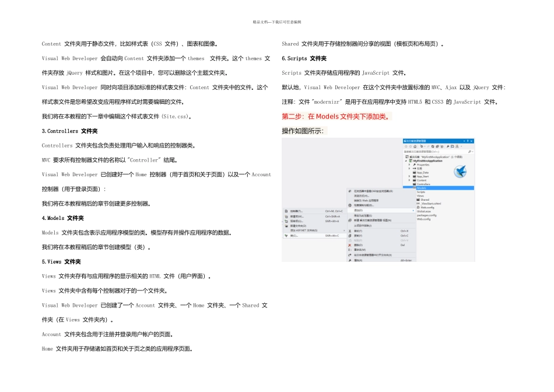554x392 pixels.
Task: Click the Refresh icon in Solution Explorer toolbar
Action: click(x=433, y=146)
